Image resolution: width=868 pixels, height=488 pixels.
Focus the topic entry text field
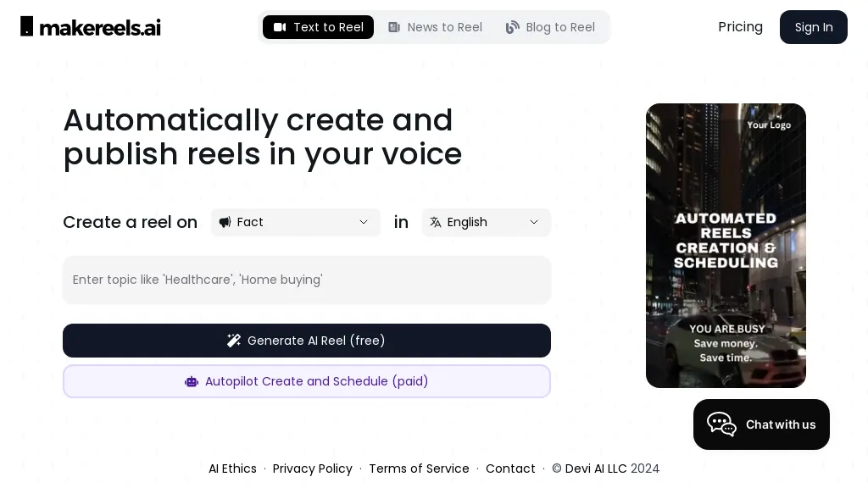click(x=307, y=280)
